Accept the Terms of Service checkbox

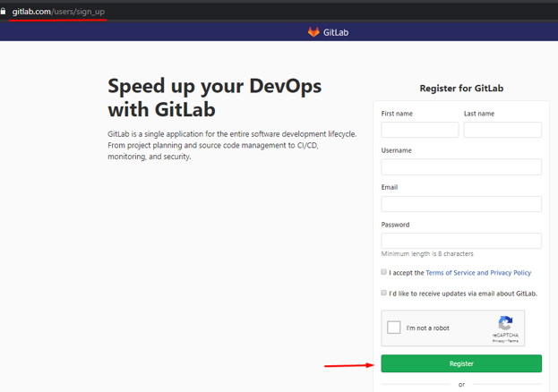click(x=383, y=272)
